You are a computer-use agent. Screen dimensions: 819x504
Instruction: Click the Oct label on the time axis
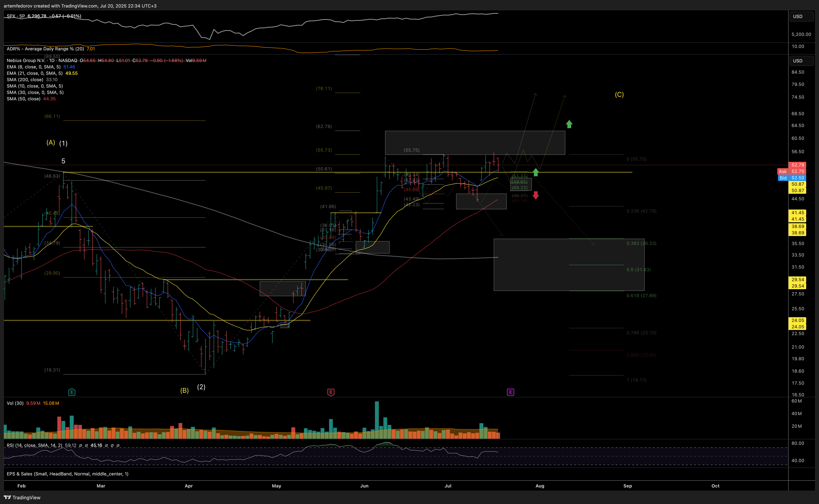[x=715, y=486]
